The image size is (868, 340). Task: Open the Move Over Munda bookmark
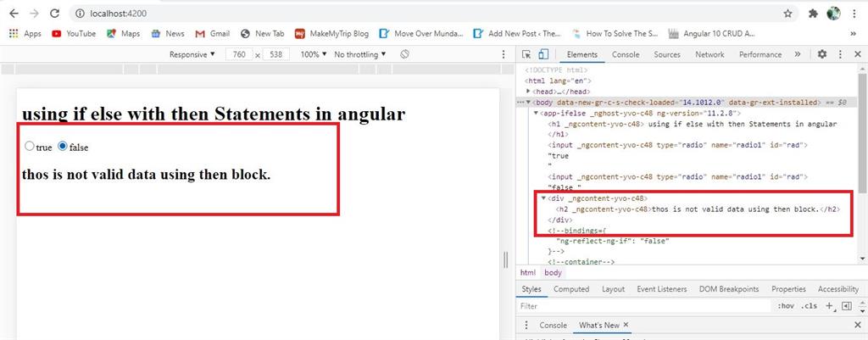tap(421, 34)
